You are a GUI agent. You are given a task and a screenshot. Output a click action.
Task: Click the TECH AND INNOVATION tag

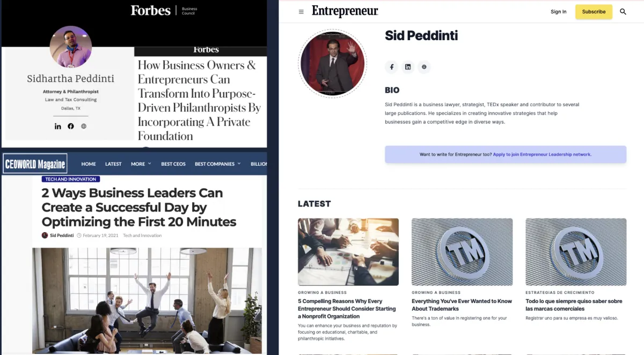coord(71,179)
